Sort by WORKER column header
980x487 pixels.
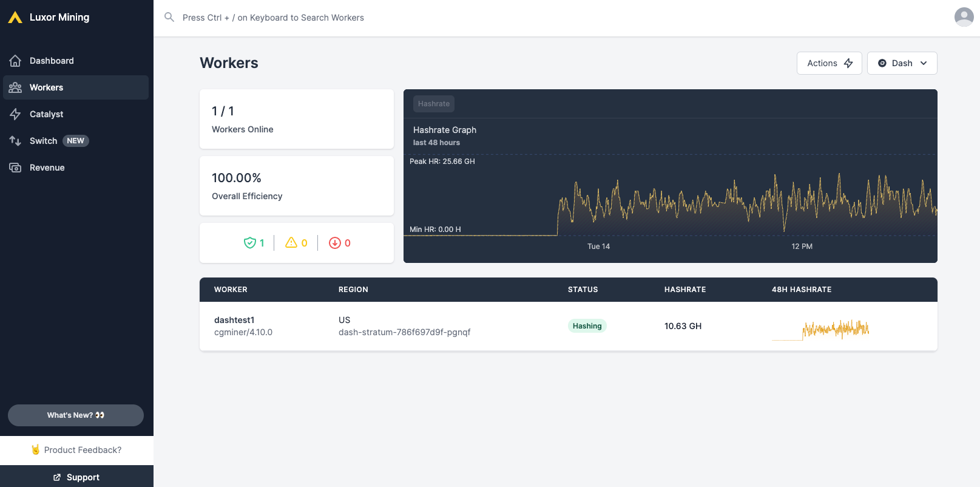[231, 290]
